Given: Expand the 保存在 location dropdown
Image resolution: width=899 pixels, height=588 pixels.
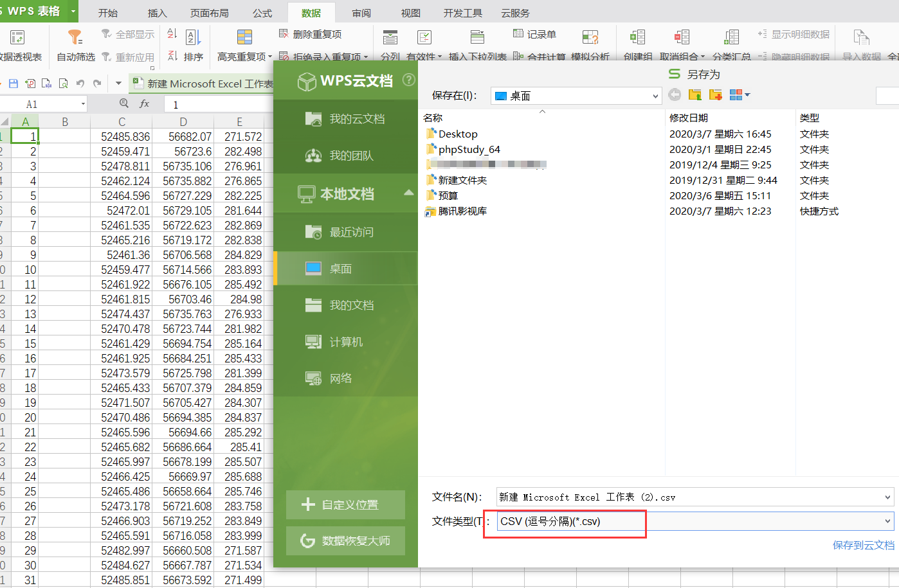Looking at the screenshot, I should tap(655, 96).
